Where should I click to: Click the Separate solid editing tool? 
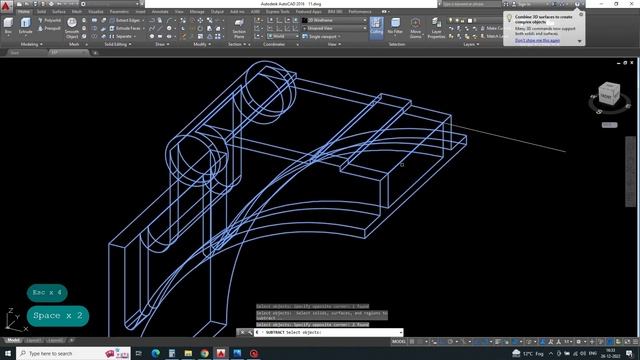(x=121, y=36)
